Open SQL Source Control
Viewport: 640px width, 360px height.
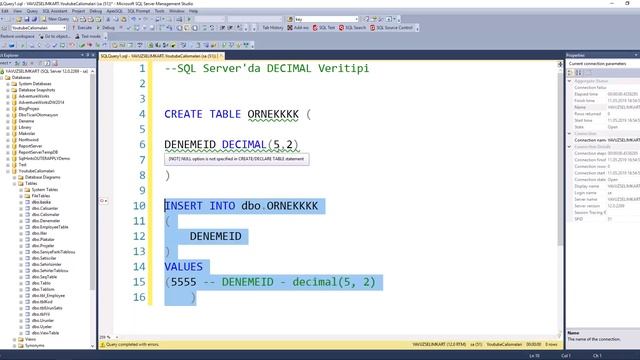pyautogui.click(x=391, y=28)
